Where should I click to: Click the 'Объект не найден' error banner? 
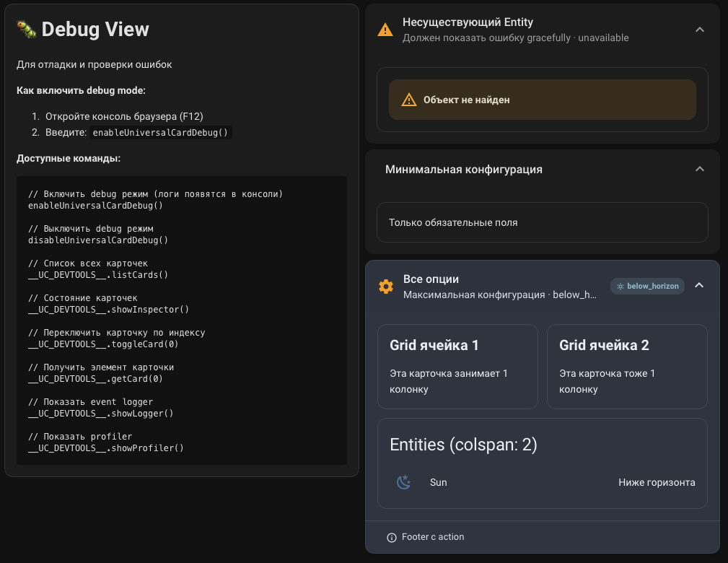point(542,100)
